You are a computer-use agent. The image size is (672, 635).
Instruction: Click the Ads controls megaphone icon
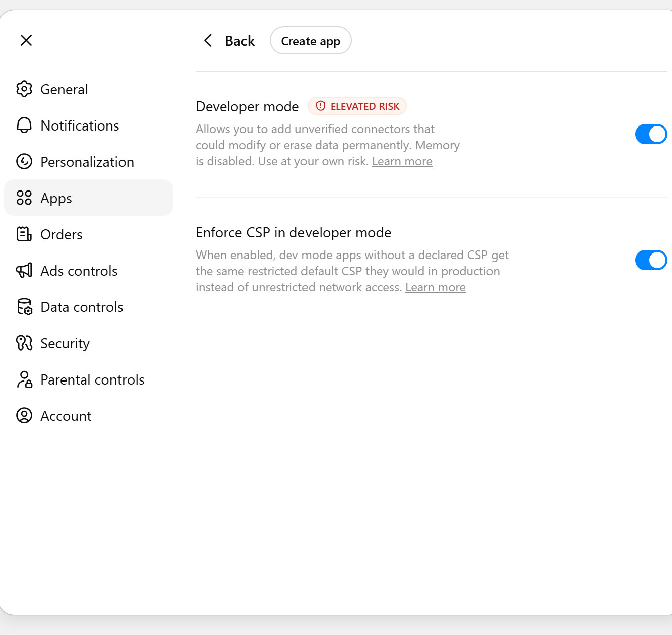(x=24, y=271)
